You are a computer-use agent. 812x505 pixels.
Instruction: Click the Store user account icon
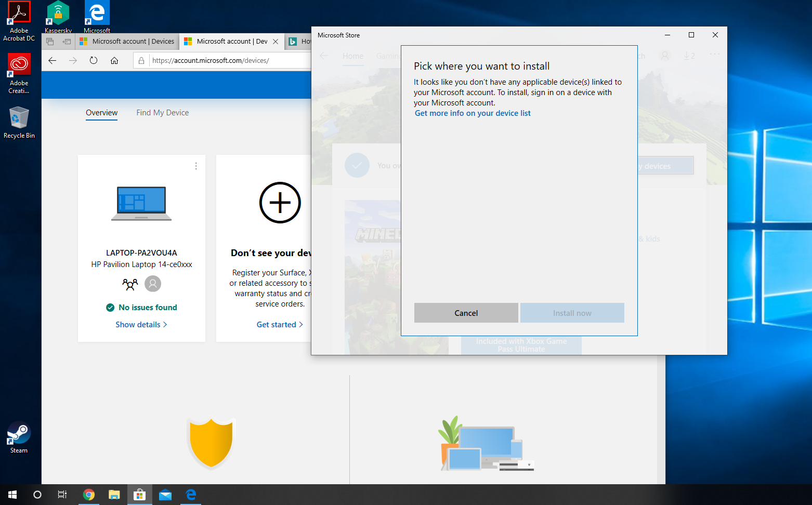(x=665, y=56)
